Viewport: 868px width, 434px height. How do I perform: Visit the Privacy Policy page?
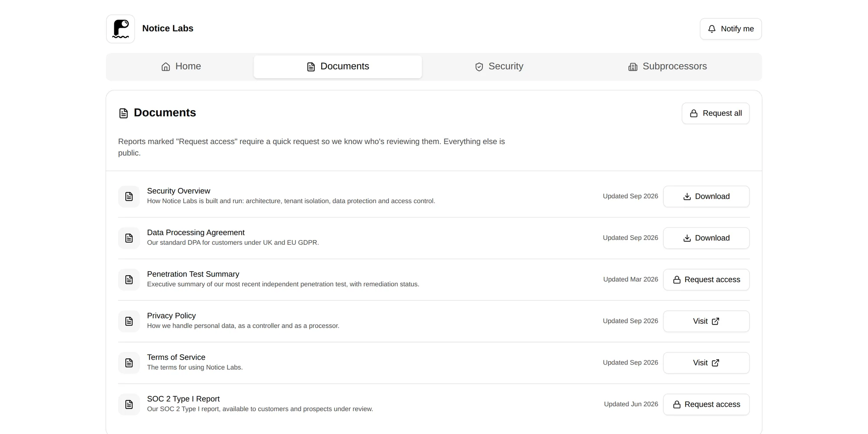pos(706,321)
